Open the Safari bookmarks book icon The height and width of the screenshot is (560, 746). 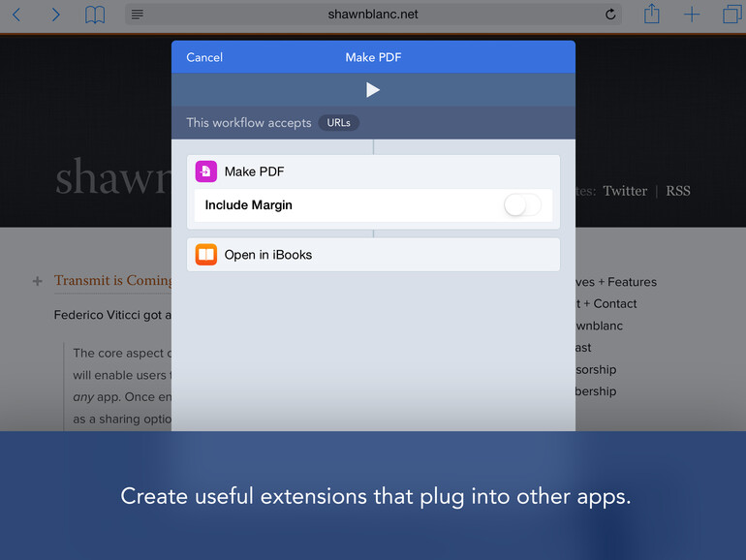coord(95,15)
